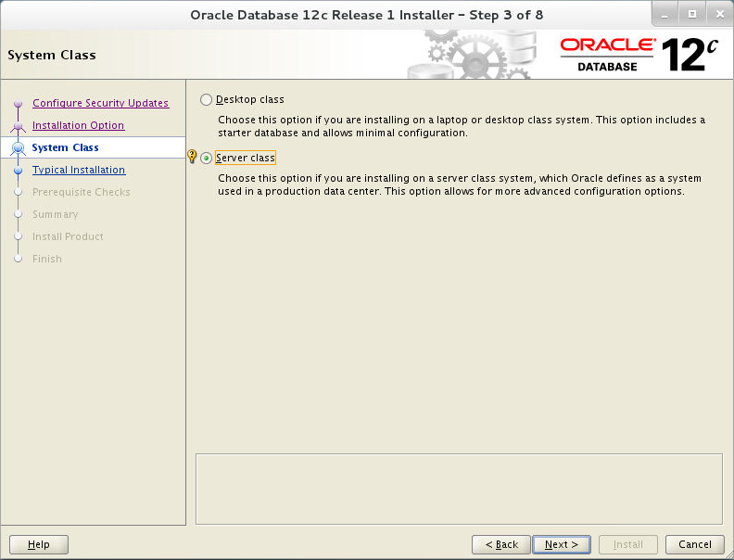Viewport: 734px width, 560px height.
Task: Go to the Installation Option step
Action: pos(78,125)
